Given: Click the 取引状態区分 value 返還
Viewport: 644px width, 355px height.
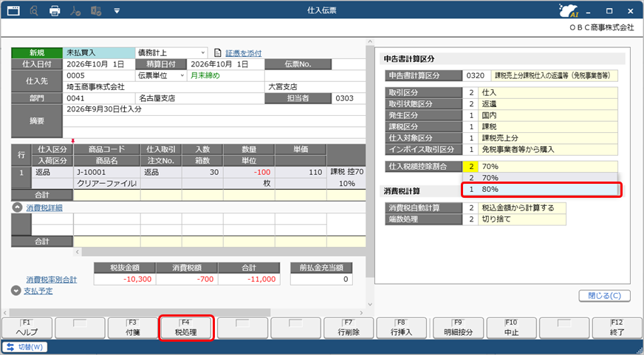Looking at the screenshot, I should 548,104.
